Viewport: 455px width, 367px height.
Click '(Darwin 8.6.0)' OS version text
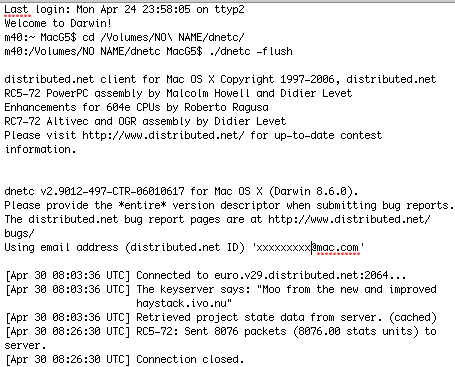click(x=313, y=191)
